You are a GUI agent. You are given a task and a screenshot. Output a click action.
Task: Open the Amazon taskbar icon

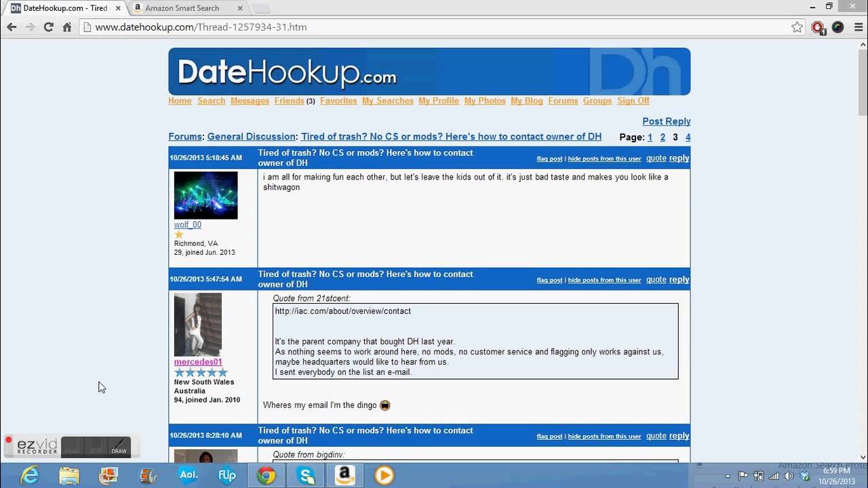click(345, 476)
